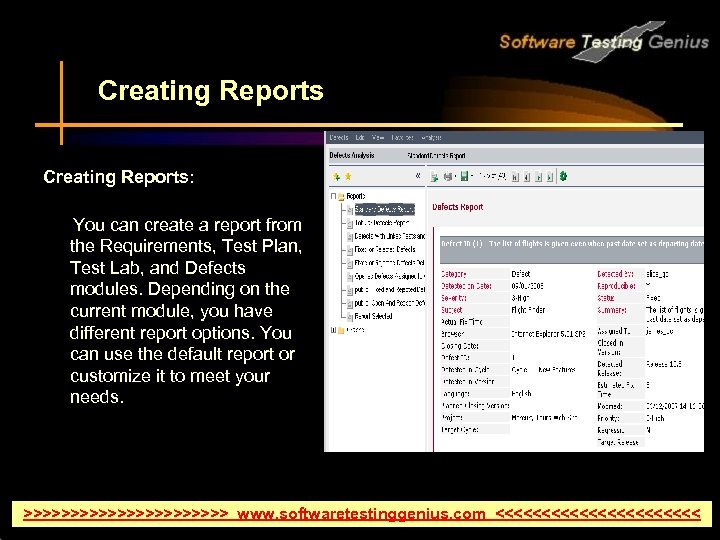Click the plain yellow star icon
The image size is (720, 540).
click(348, 177)
